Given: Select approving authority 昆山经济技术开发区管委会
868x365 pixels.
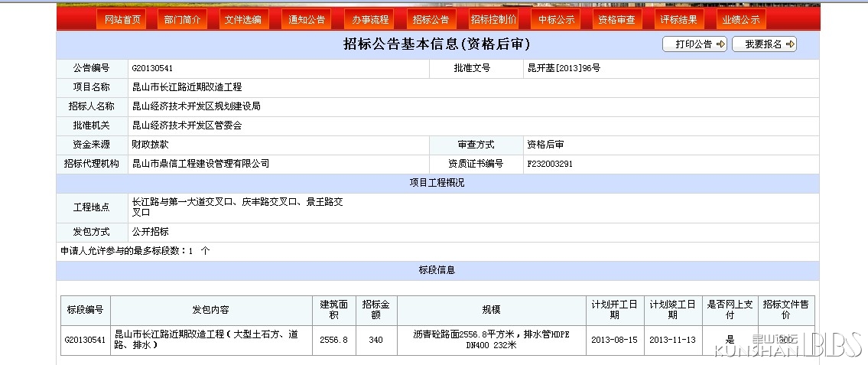Looking at the screenshot, I should pos(187,125).
